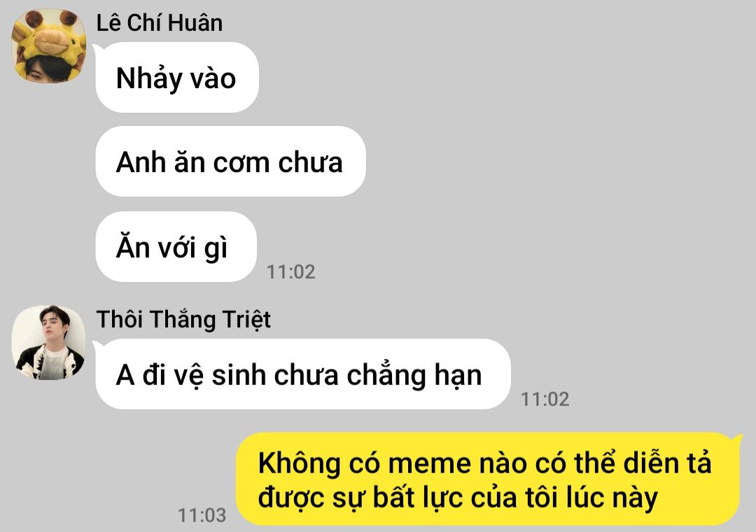Screen dimensions: 756x532
Task: Select the "Ăn với gì" message bubble
Action: coord(176,247)
